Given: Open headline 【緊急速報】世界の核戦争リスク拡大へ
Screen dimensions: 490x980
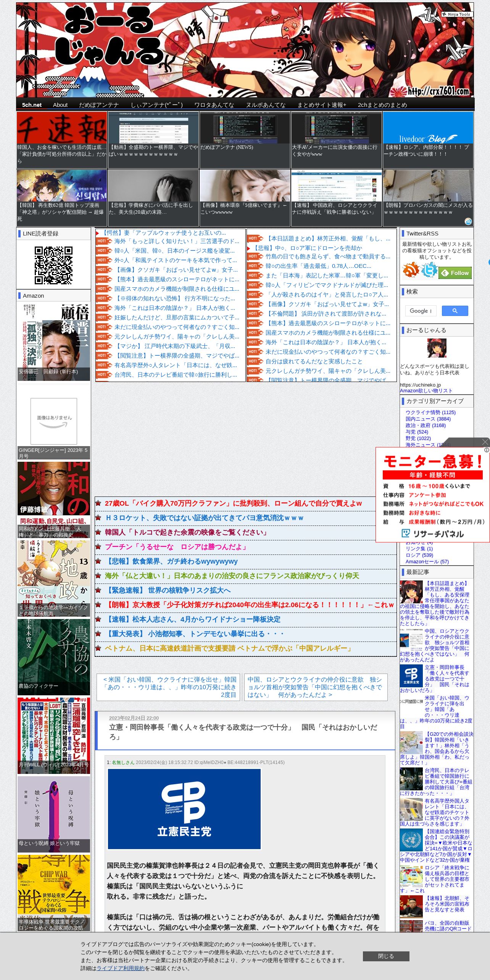Looking at the screenshot, I should (x=168, y=590).
